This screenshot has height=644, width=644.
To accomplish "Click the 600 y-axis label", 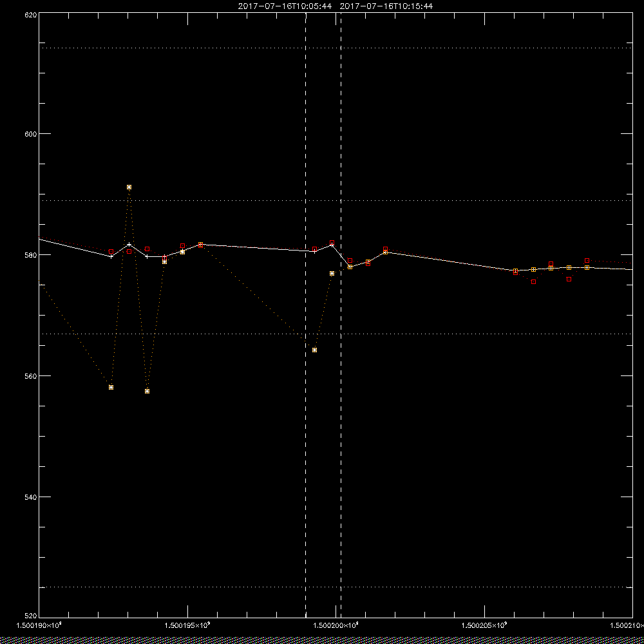I will tap(31, 134).
